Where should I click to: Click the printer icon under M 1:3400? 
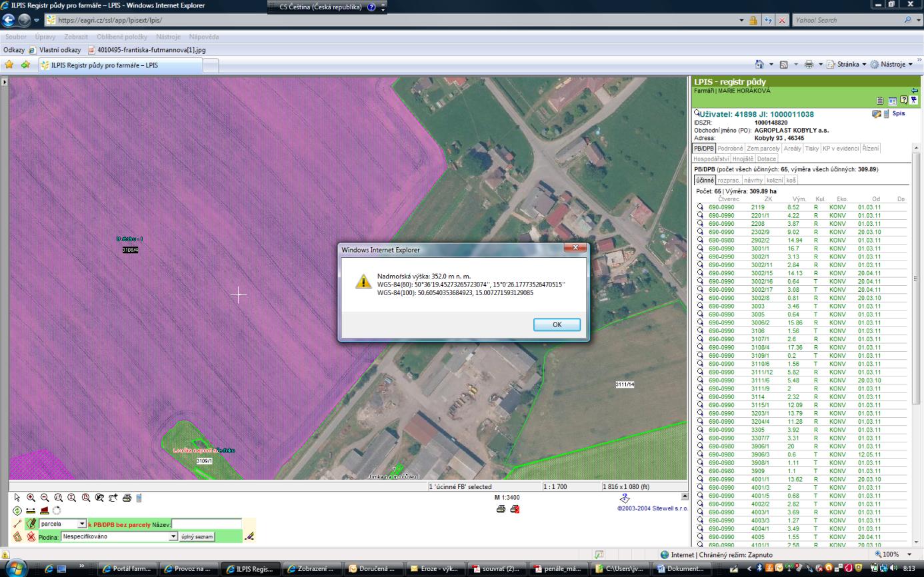click(501, 509)
